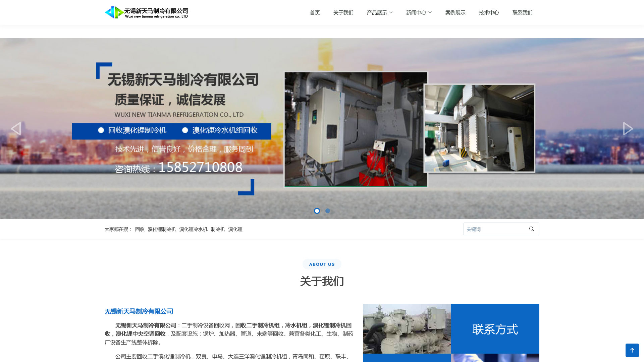This screenshot has width=644, height=362.
Task: Select the second carousel indicator dot
Action: [x=328, y=211]
